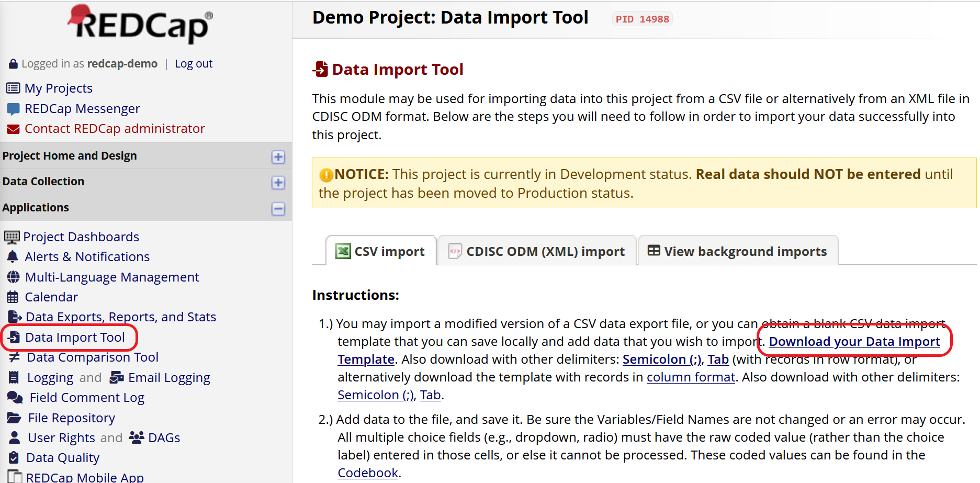Open REDCap Mobile App link
980x483 pixels.
point(85,477)
